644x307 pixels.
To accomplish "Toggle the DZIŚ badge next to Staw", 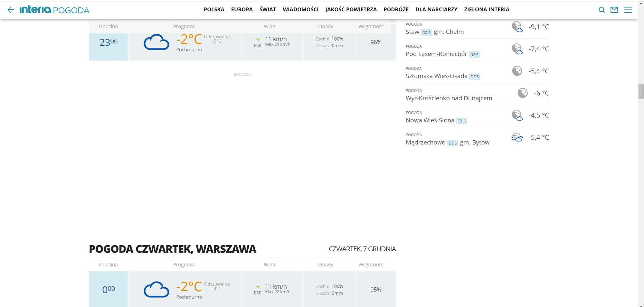I will pyautogui.click(x=426, y=32).
